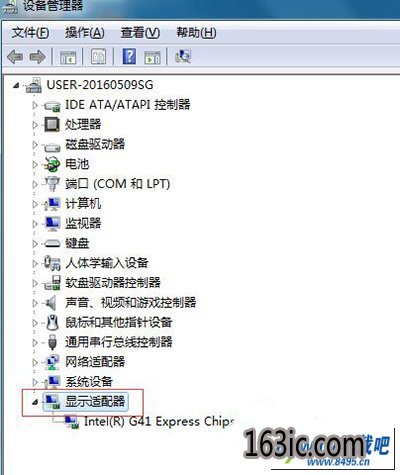Open the 查看(V) menu

[x=140, y=33]
